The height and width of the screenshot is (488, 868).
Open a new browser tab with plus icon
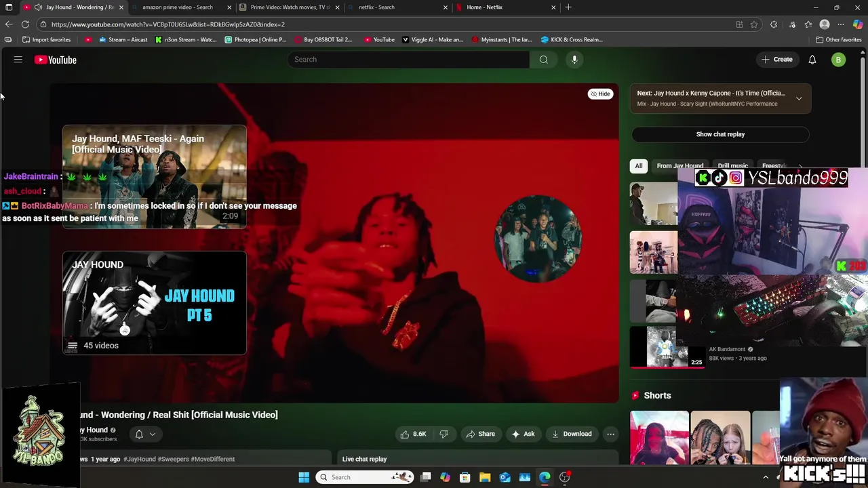[x=568, y=7]
